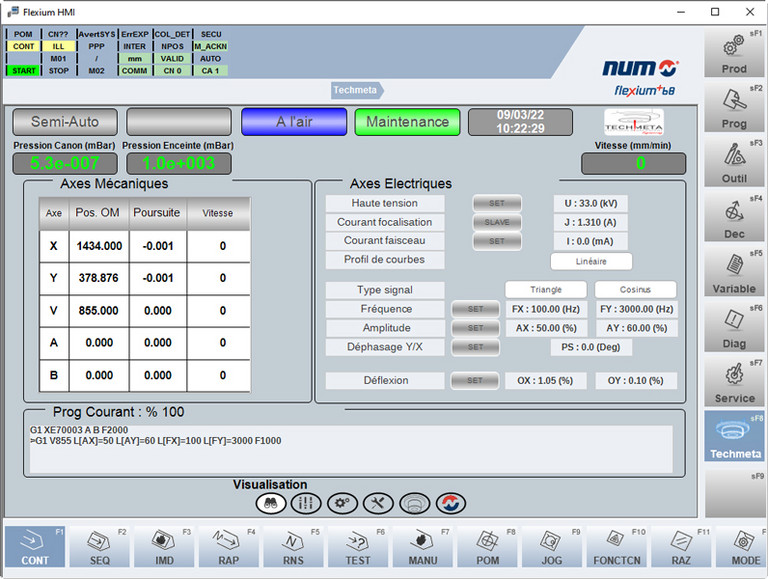Switch to the MANU mode tab
Viewport: 768px width, 579px height.
click(x=421, y=548)
